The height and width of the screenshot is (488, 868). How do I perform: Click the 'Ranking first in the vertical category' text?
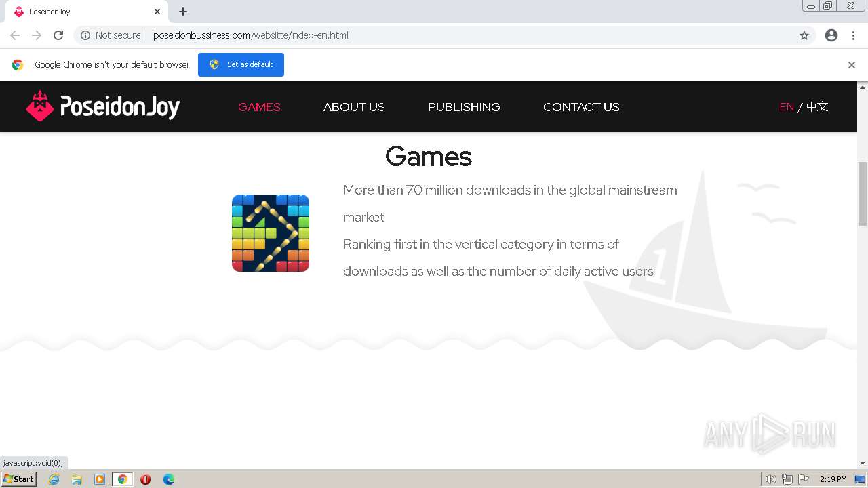click(498, 258)
